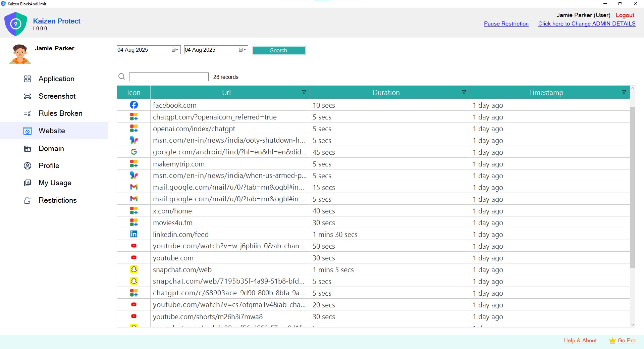
Task: Click the Application sidebar grid icon
Action: [28, 79]
